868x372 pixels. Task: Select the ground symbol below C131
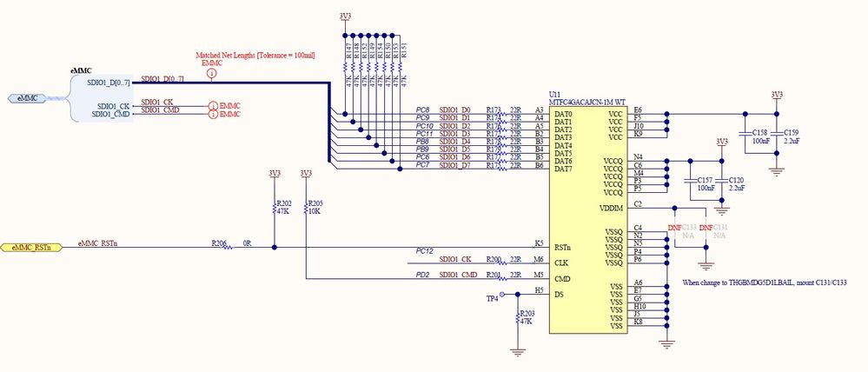coord(706,266)
